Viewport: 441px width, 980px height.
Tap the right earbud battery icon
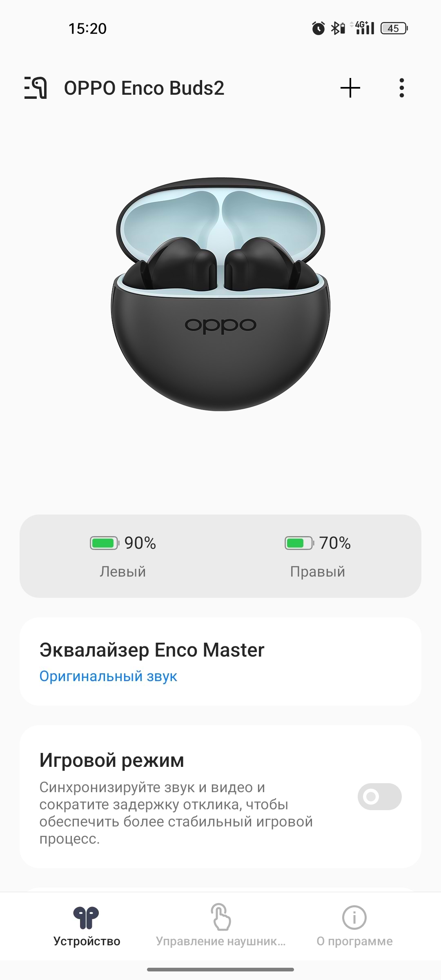pyautogui.click(x=299, y=543)
